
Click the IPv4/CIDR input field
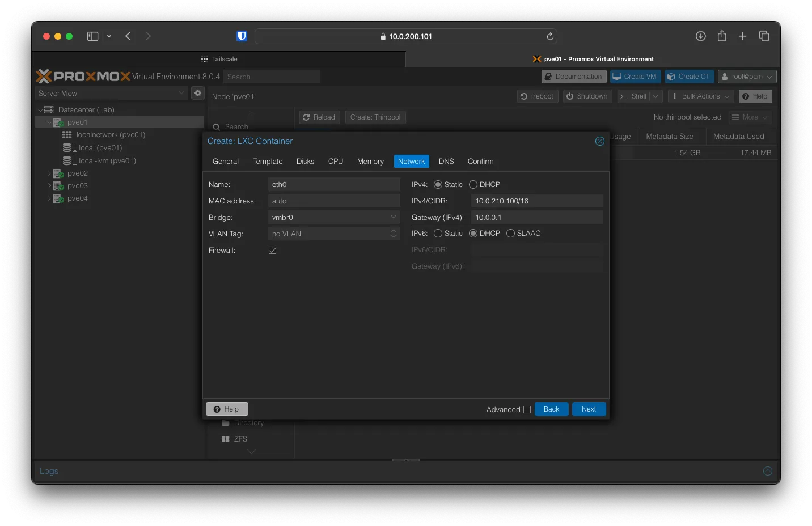(x=537, y=201)
